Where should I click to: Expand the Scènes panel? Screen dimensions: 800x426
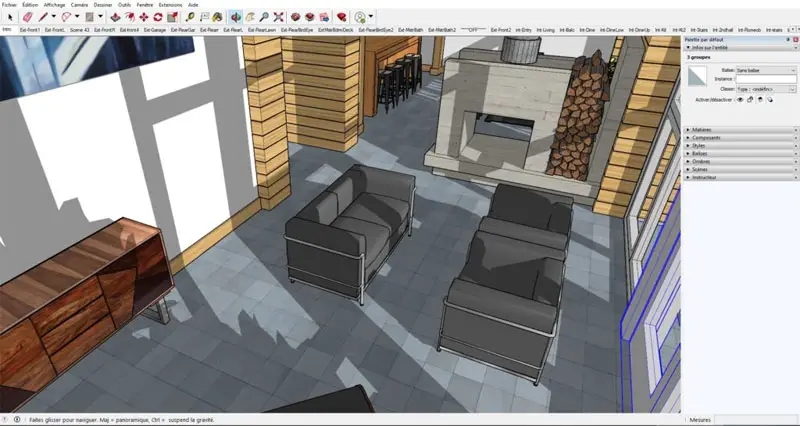pos(740,169)
